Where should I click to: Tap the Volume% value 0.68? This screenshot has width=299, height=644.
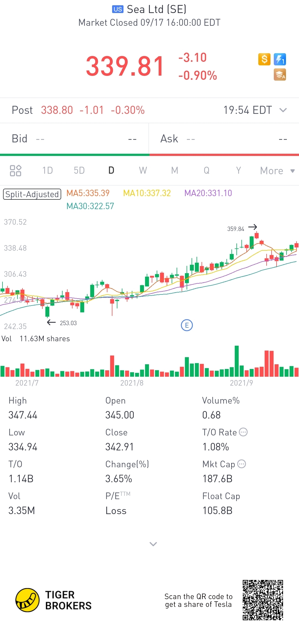tap(212, 415)
